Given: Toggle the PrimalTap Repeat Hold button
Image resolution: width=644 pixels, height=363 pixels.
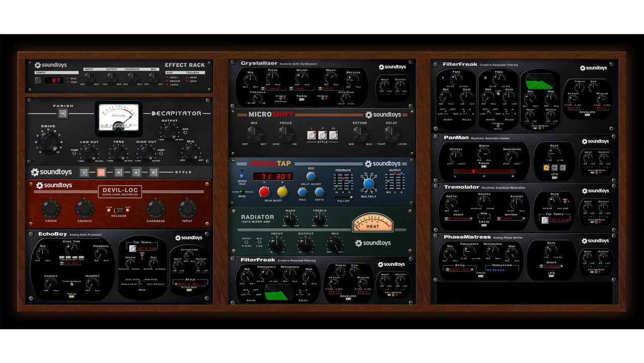Looking at the screenshot, I should pyautogui.click(x=241, y=176).
